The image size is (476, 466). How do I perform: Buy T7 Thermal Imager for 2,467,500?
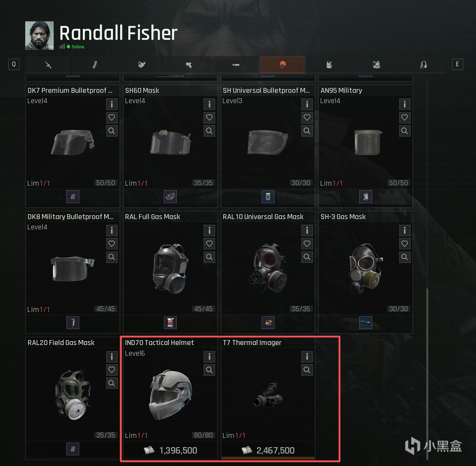(x=268, y=450)
